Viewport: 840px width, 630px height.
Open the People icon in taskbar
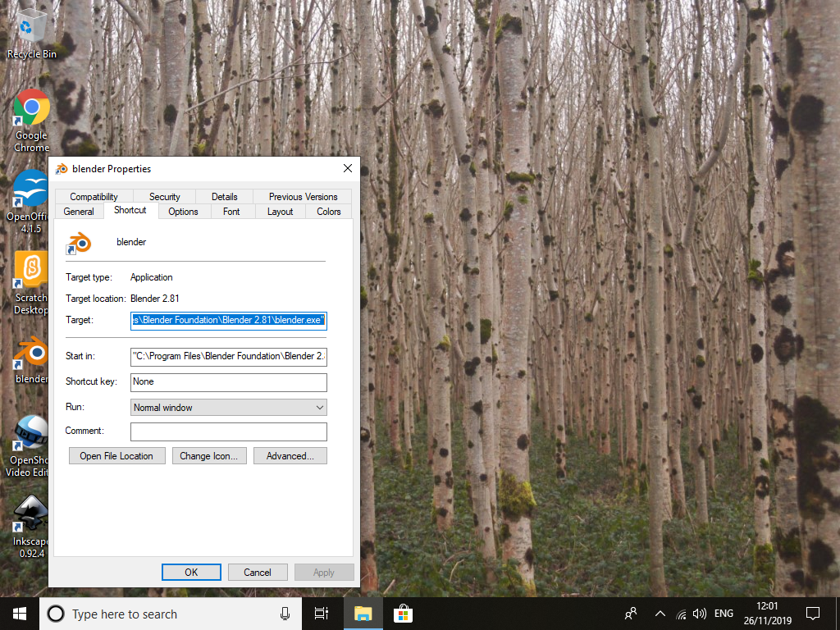(631, 614)
